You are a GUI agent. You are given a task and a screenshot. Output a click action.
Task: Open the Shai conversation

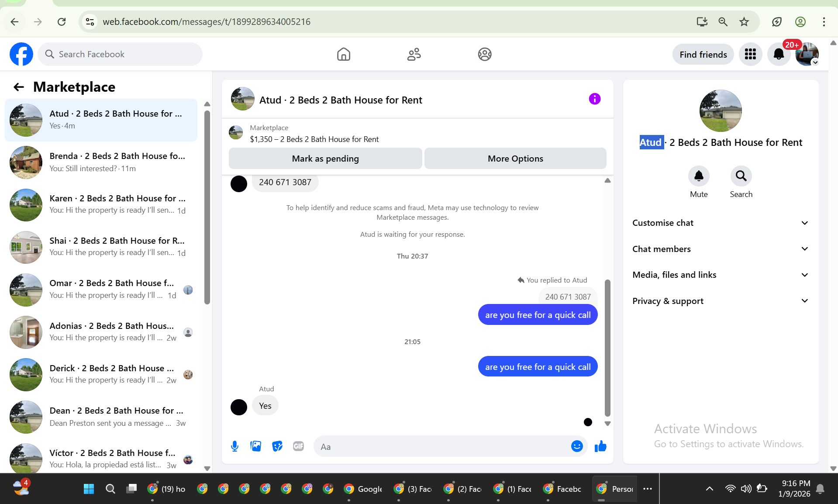click(101, 247)
